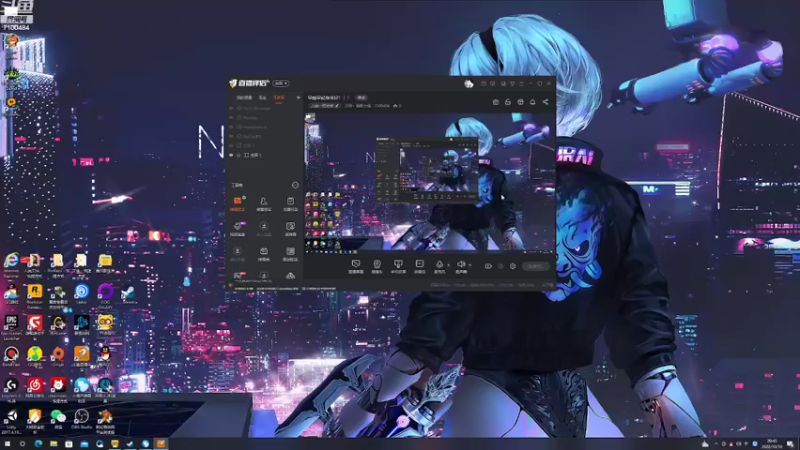Click the bell notification icon above preview
This screenshot has height=450, width=800.
click(532, 102)
